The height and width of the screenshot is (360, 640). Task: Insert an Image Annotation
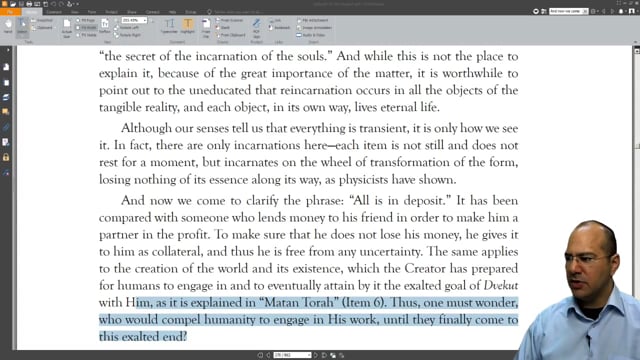click(314, 28)
